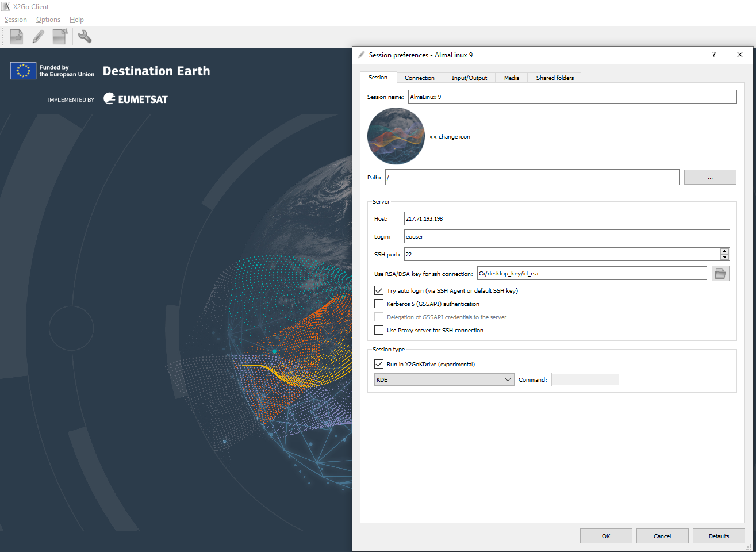Screen dimensions: 756x552
Task: Click the New session toolbar icon
Action: click(17, 37)
